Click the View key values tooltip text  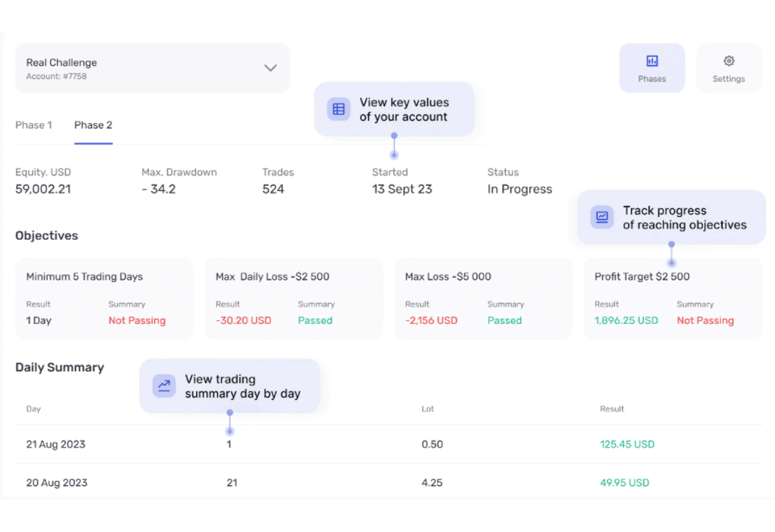404,109
